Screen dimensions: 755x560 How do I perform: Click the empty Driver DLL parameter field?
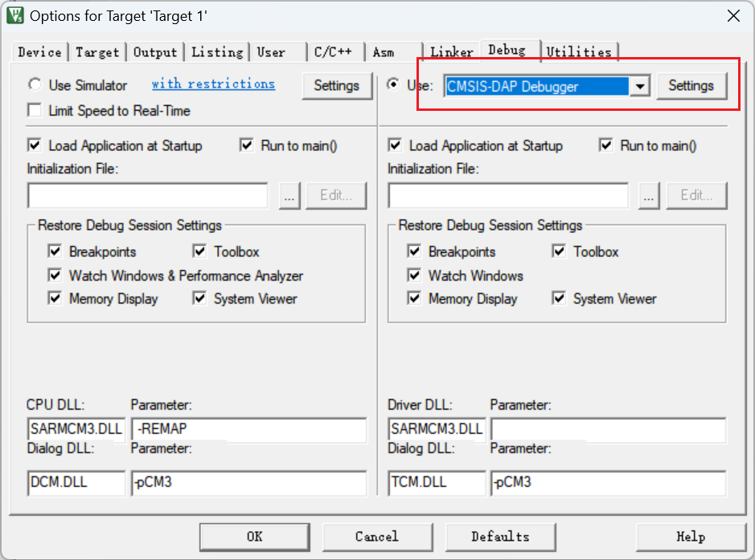(x=608, y=429)
